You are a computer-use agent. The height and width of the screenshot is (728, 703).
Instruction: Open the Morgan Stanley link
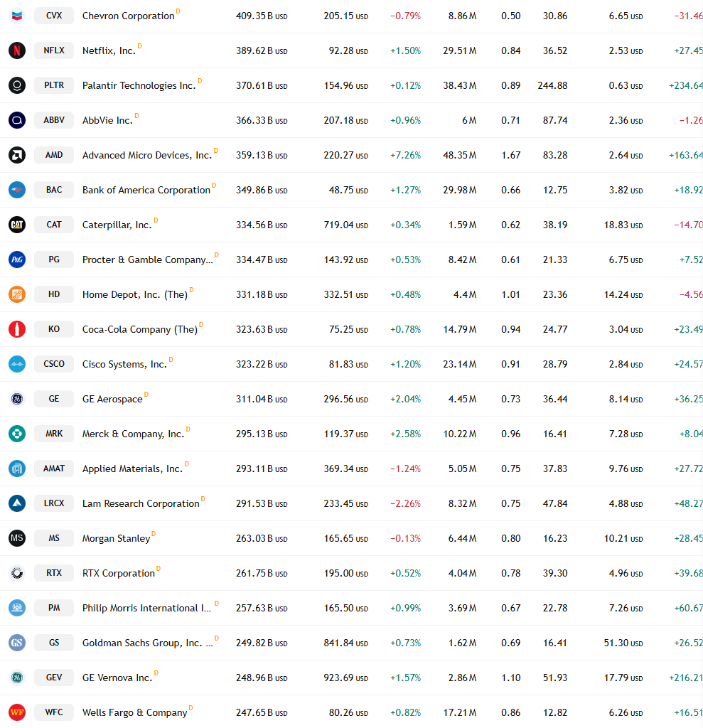point(116,538)
